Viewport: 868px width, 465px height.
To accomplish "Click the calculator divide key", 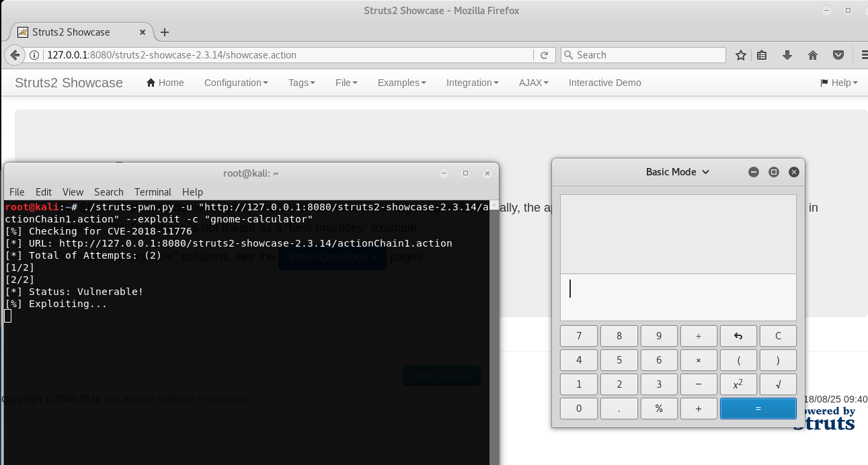I will click(x=699, y=336).
